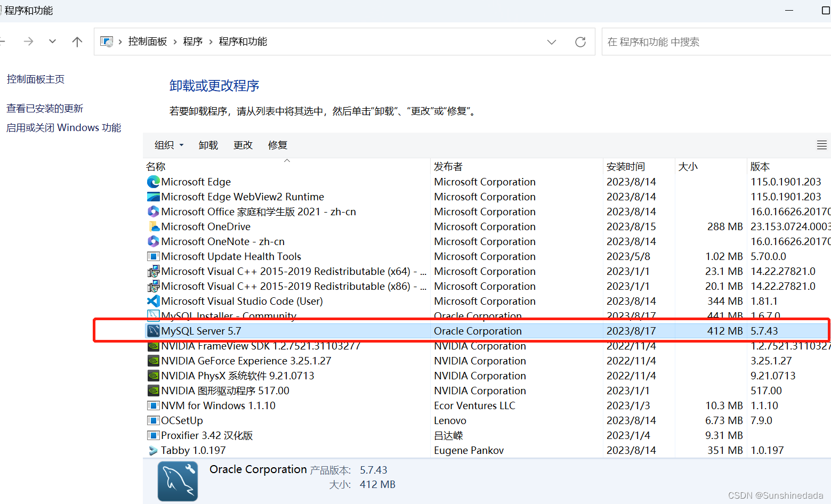The width and height of the screenshot is (831, 504).
Task: Click the Microsoft Edge program icon
Action: (x=154, y=182)
